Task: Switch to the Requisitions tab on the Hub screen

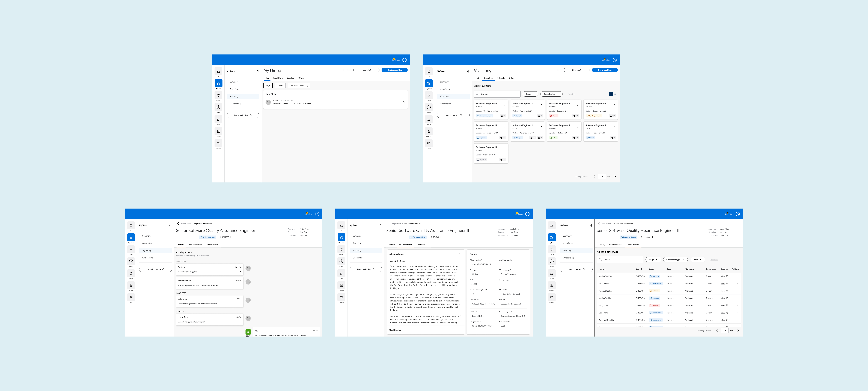Action: (x=278, y=78)
